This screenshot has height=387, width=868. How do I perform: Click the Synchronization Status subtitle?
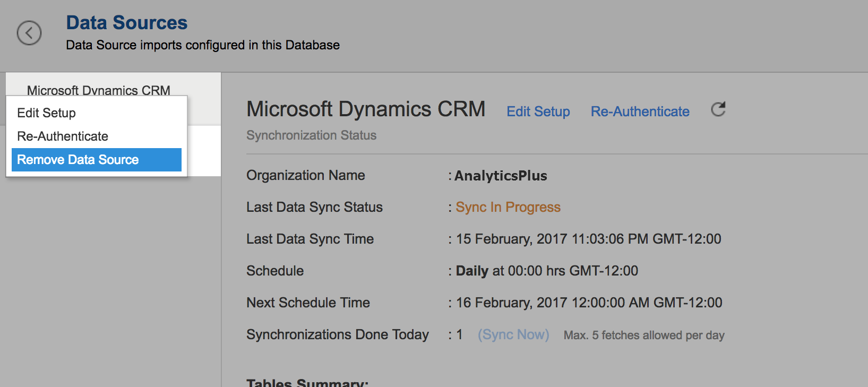(311, 135)
